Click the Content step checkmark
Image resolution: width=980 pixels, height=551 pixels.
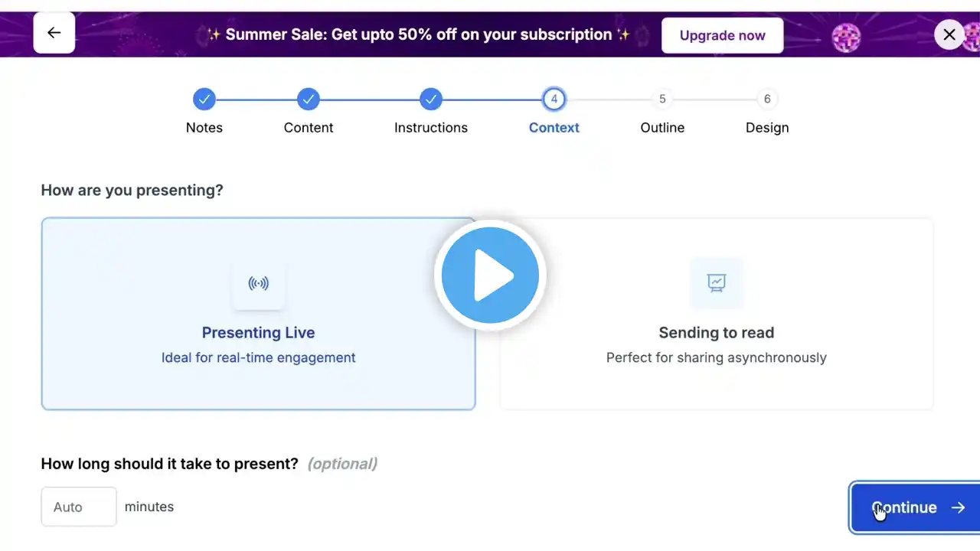pyautogui.click(x=309, y=99)
